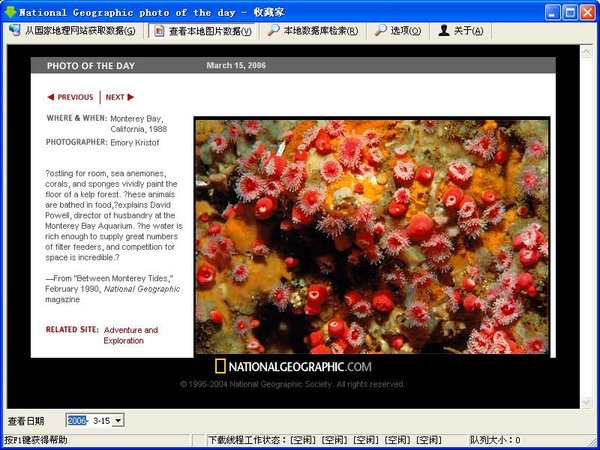Click the green download arrow app icon

[x=9, y=11]
